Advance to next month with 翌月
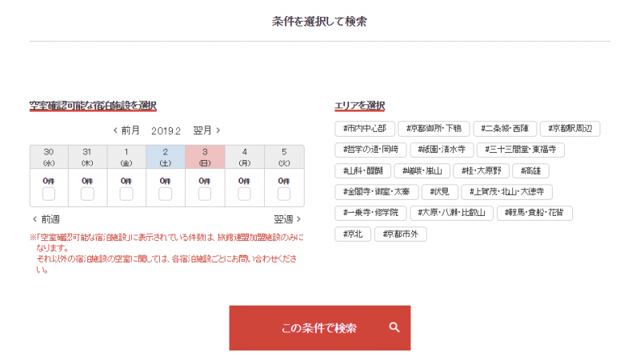This screenshot has height=364, width=640. tap(206, 130)
